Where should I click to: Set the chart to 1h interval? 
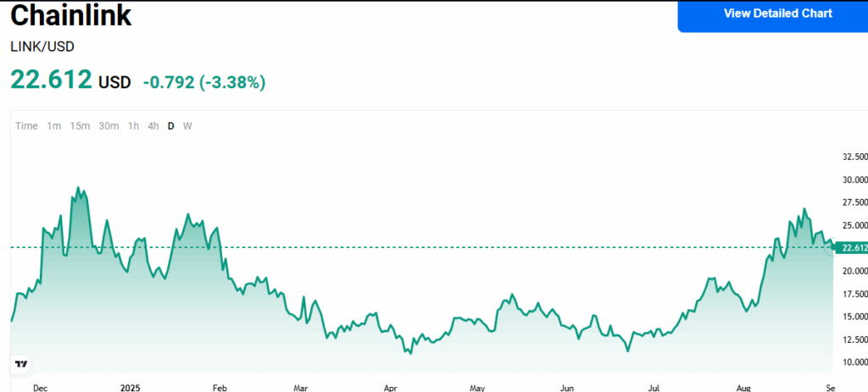point(133,126)
